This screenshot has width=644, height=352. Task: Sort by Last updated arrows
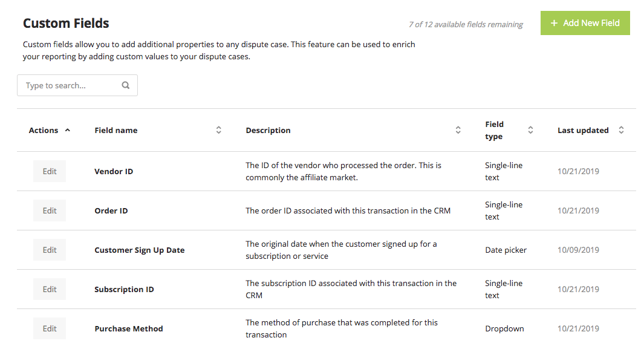click(621, 130)
